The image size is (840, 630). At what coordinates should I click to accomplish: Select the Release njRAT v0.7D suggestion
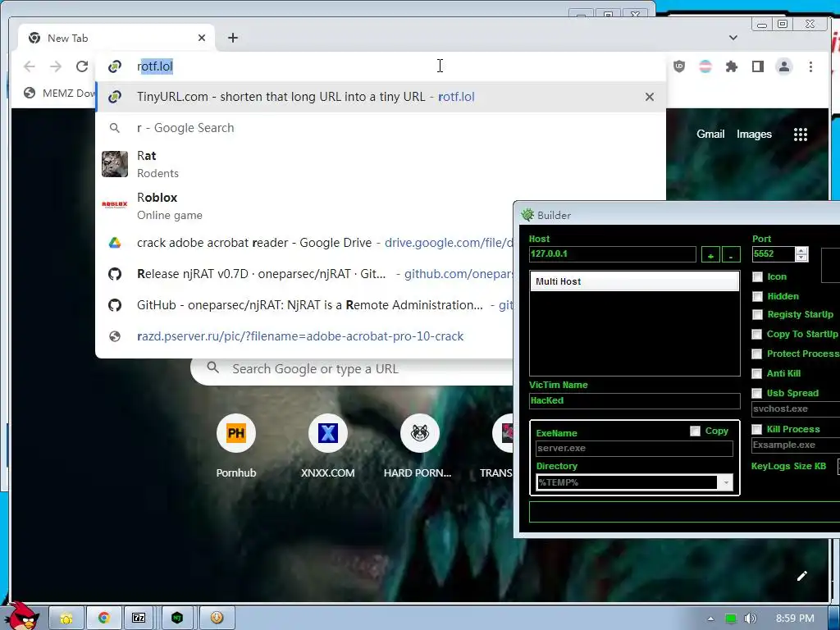[x=304, y=274]
